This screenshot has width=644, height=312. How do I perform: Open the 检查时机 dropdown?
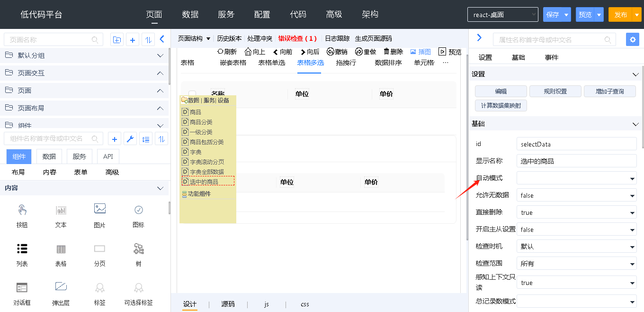[576, 247]
